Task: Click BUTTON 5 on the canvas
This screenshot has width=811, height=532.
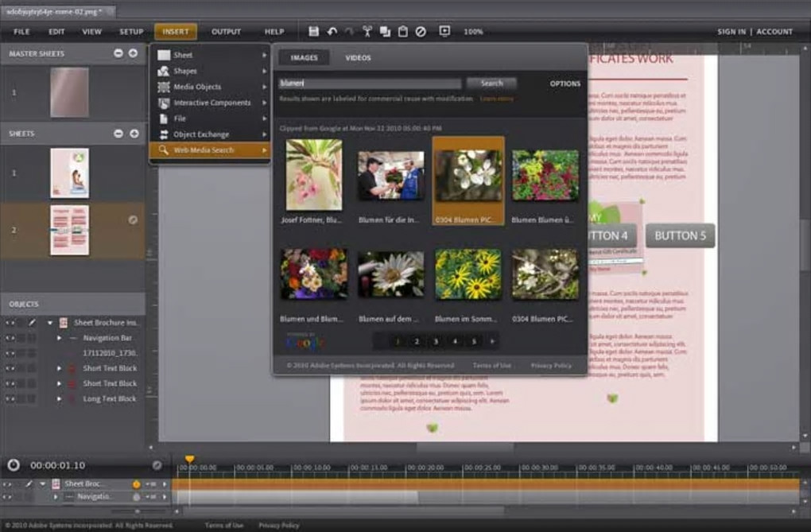Action: click(680, 235)
